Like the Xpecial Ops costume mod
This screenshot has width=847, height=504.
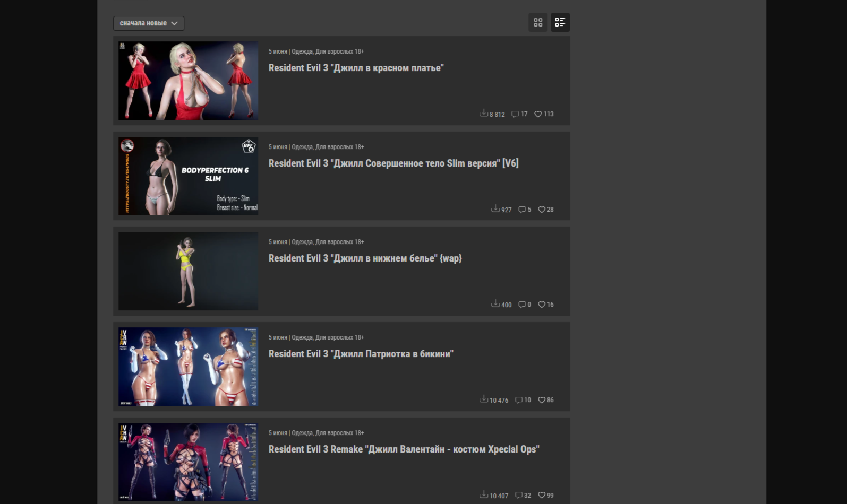542,496
